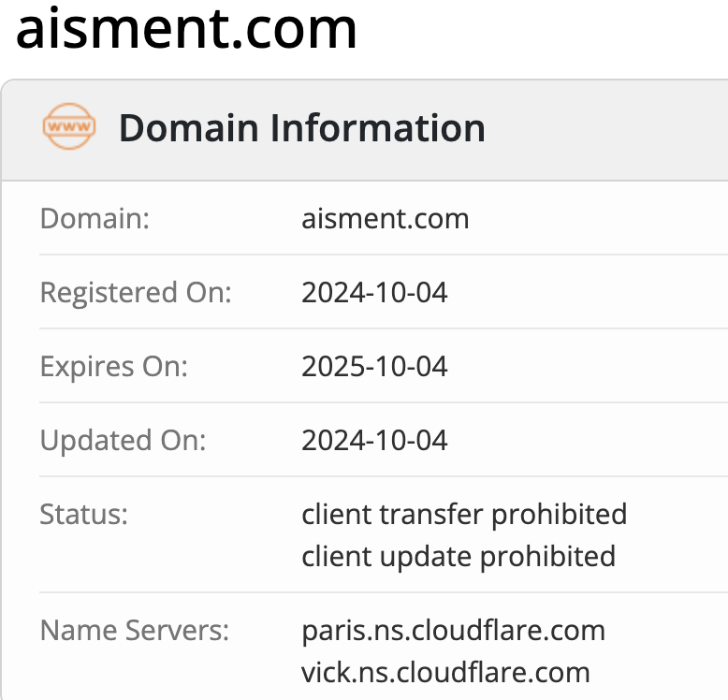
Task: Click the Updated On date value
Action: point(374,440)
